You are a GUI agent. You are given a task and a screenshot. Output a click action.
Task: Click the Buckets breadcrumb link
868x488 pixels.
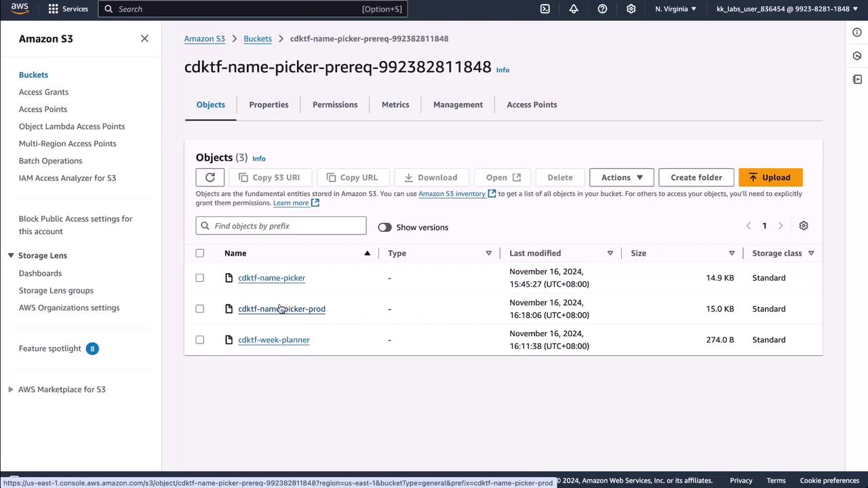click(258, 39)
